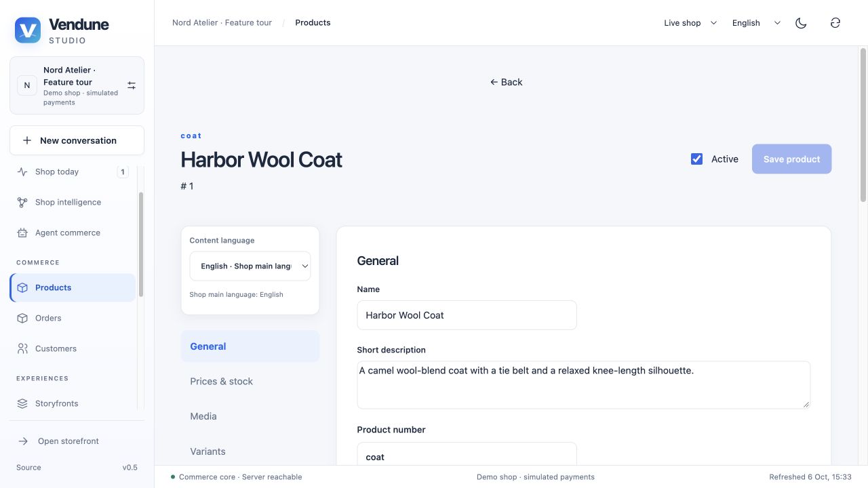Click Nord Atelier · Feature tour breadcrumb
Screen dimensions: 868x488
[x=222, y=23]
